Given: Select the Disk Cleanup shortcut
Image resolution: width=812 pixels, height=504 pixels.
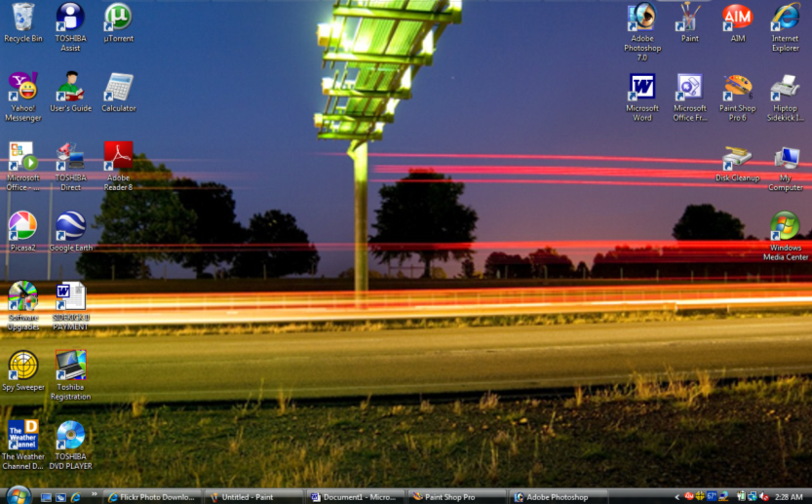Looking at the screenshot, I should tap(737, 162).
